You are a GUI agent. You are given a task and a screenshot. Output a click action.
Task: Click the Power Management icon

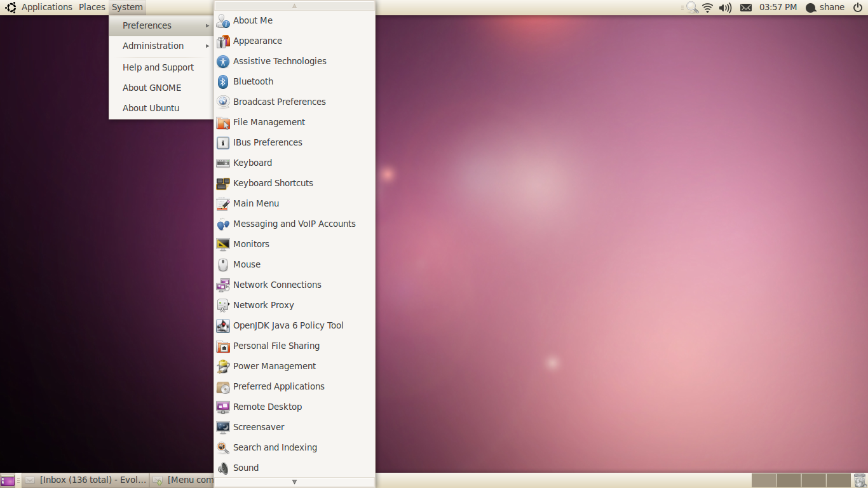222,366
